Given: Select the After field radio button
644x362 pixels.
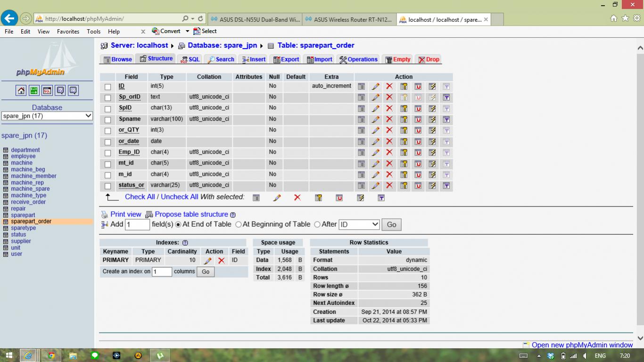Looking at the screenshot, I should pos(317,225).
